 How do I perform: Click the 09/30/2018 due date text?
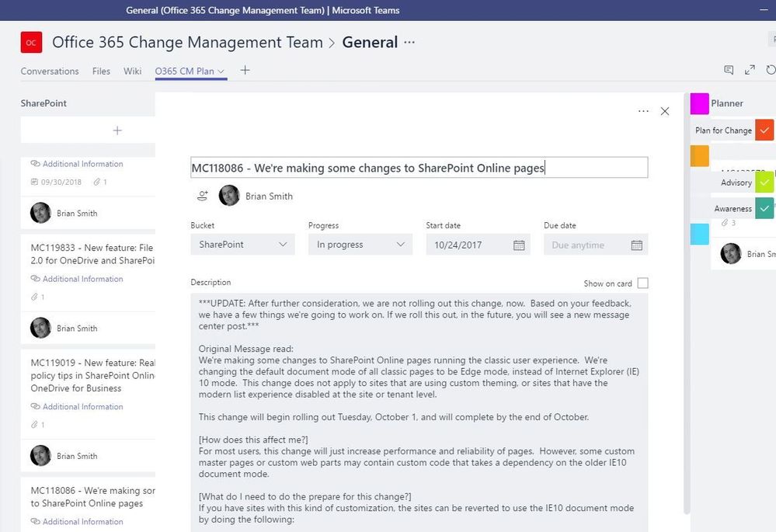pyautogui.click(x=61, y=182)
